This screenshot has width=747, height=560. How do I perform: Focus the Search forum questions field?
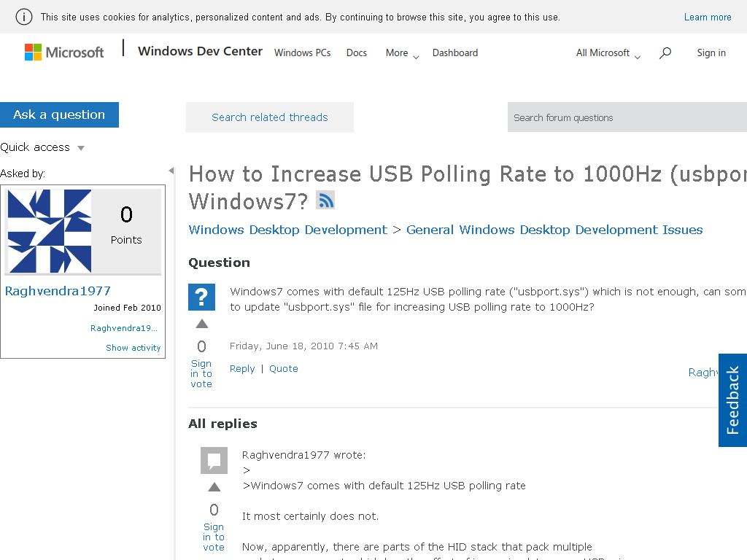coord(627,117)
